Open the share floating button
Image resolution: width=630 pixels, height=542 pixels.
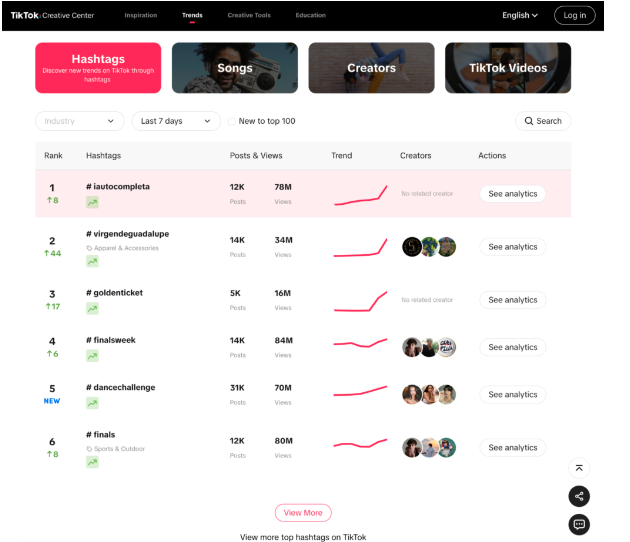click(579, 496)
